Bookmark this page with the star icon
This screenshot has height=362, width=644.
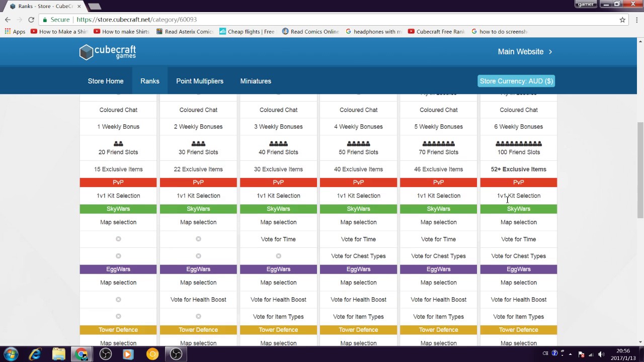tap(622, 20)
